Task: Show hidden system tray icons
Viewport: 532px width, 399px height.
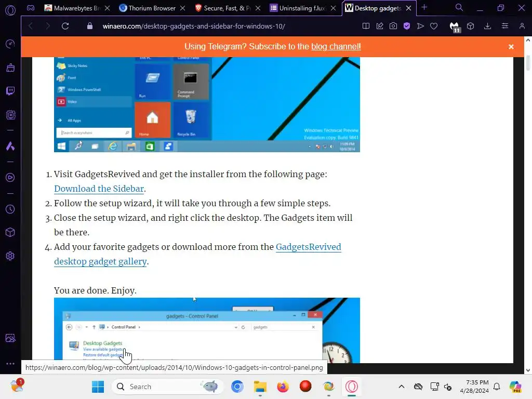Action: (402, 387)
